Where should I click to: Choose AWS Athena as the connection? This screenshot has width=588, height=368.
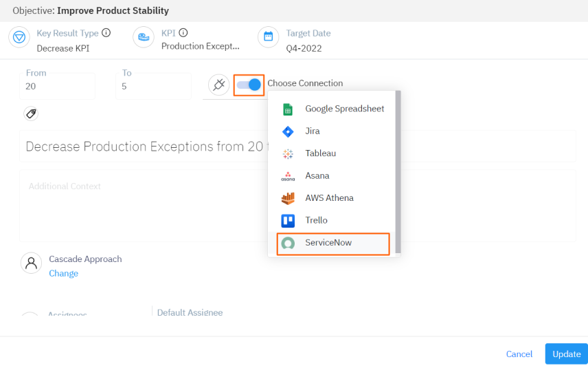[333, 198]
